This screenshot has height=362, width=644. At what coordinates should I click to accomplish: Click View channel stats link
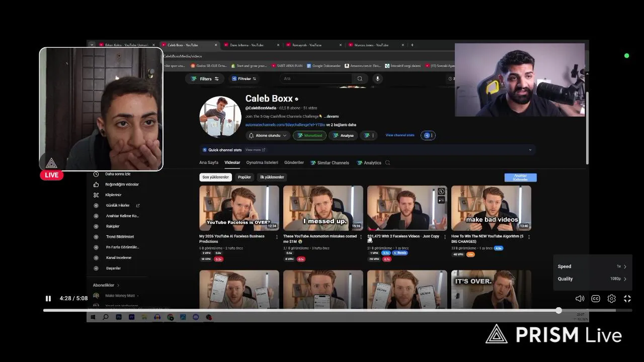(400, 135)
